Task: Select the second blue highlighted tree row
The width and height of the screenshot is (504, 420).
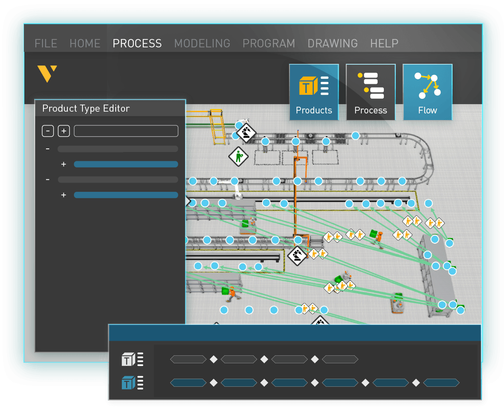Action: 126,195
